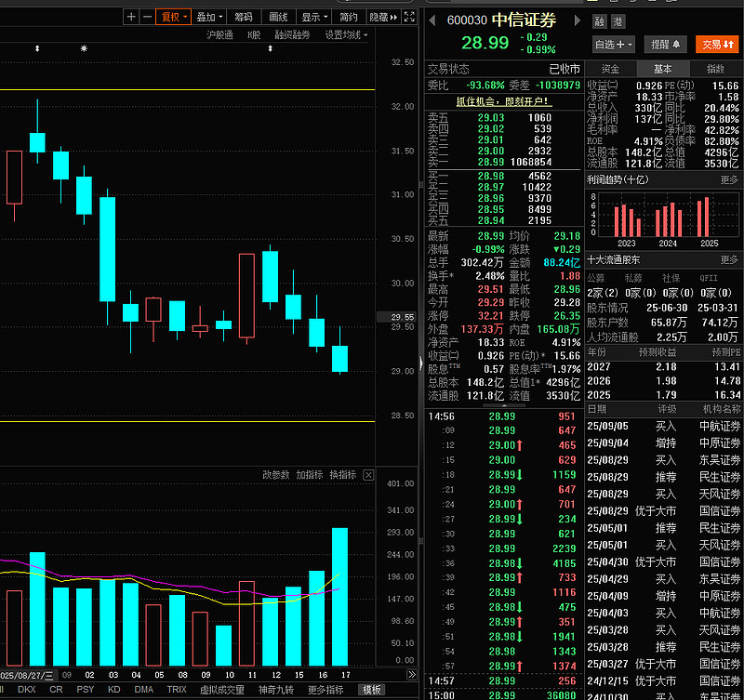This screenshot has height=700, width=744.
Task: Close the volume indicator panel
Action: point(368,475)
